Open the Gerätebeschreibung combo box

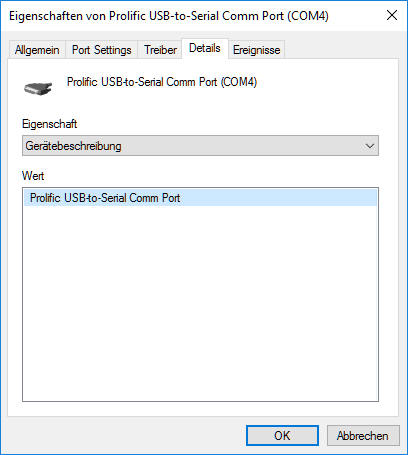[x=200, y=146]
